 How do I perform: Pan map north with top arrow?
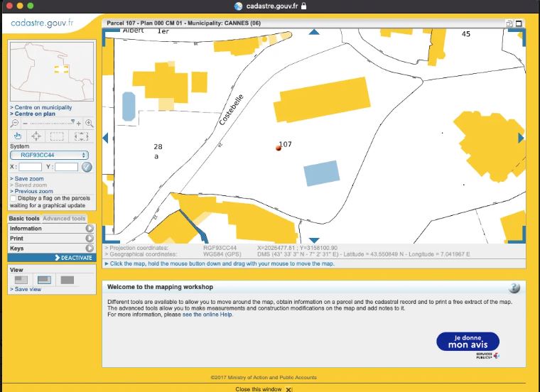pos(314,33)
